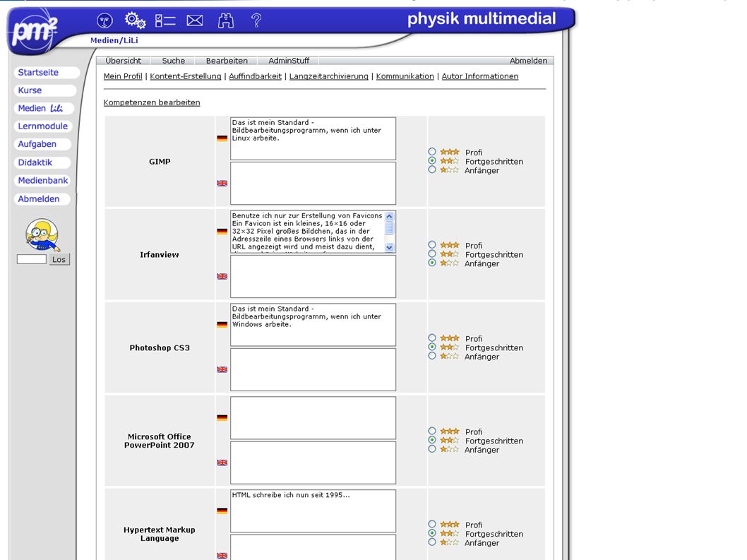747x560 pixels.
Task: Open Didaktik in the sidebar
Action: click(x=42, y=162)
